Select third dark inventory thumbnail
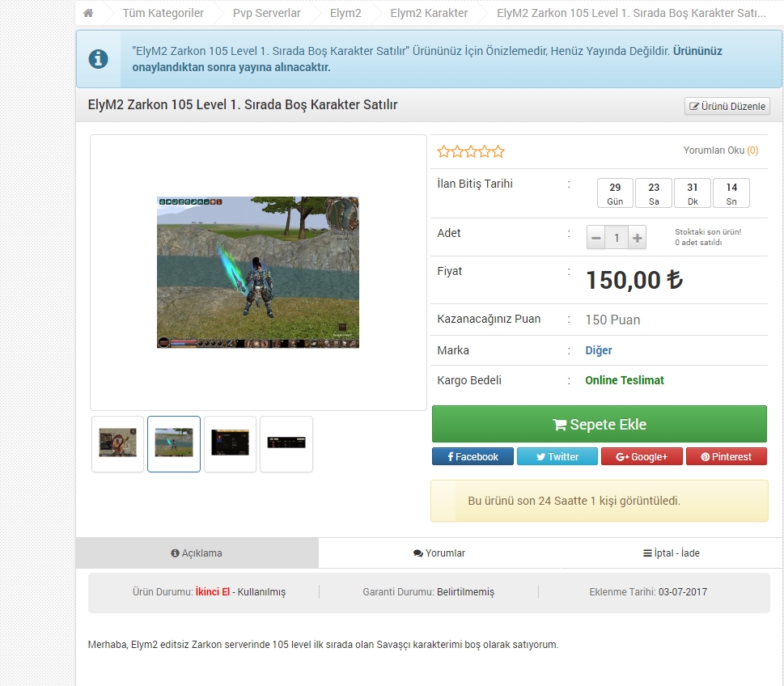Screen dimensions: 784x686 pyautogui.click(x=230, y=443)
